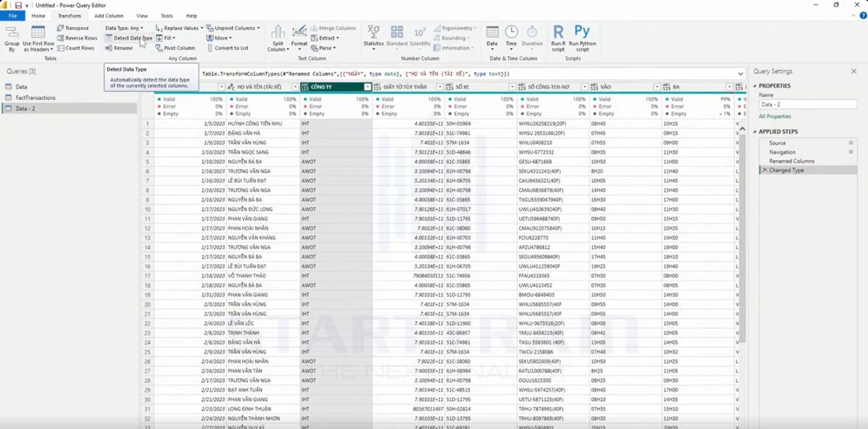
Task: Open the Move dropdown
Action: point(219,38)
